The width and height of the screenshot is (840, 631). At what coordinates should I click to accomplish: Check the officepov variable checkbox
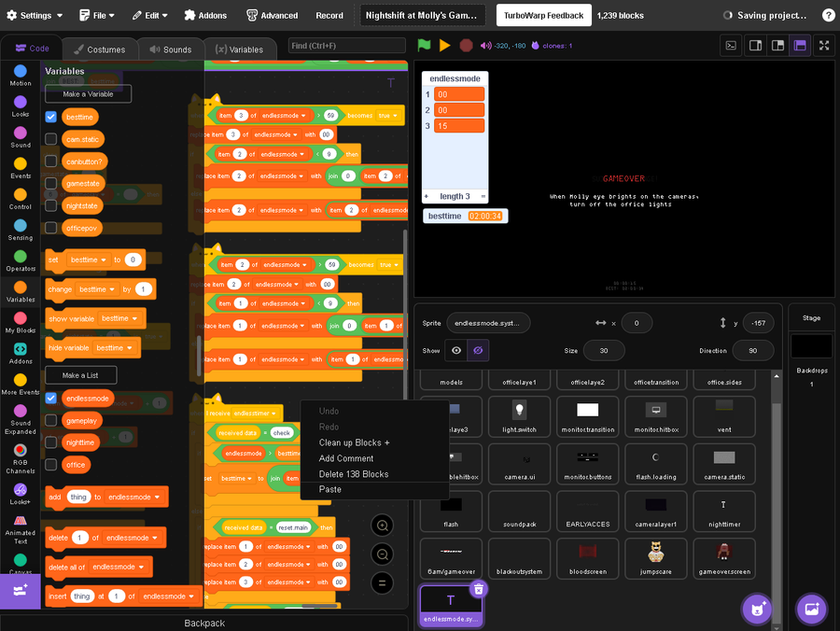point(51,228)
